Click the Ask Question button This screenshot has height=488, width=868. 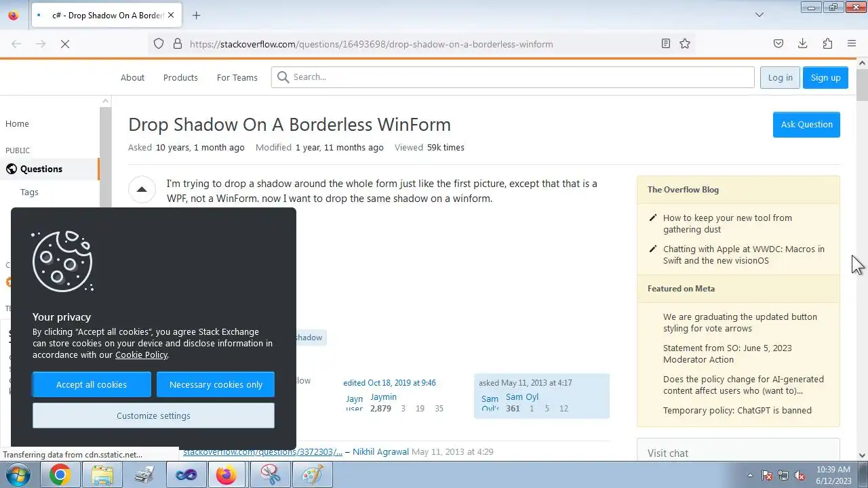[806, 125]
